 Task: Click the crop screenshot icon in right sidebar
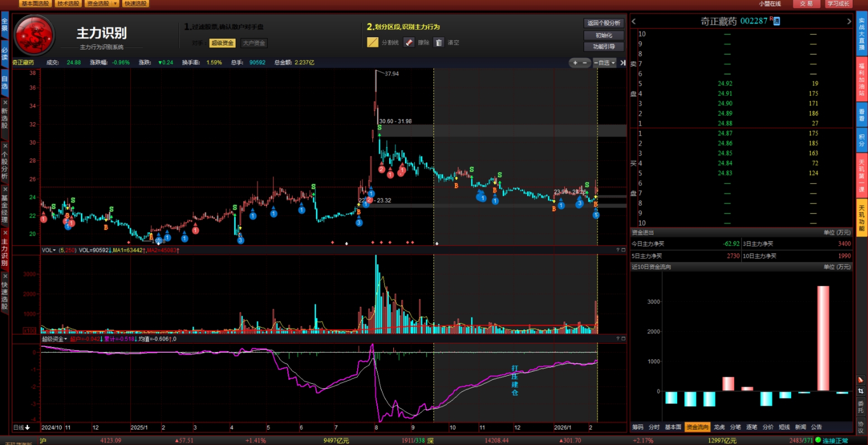(861, 391)
